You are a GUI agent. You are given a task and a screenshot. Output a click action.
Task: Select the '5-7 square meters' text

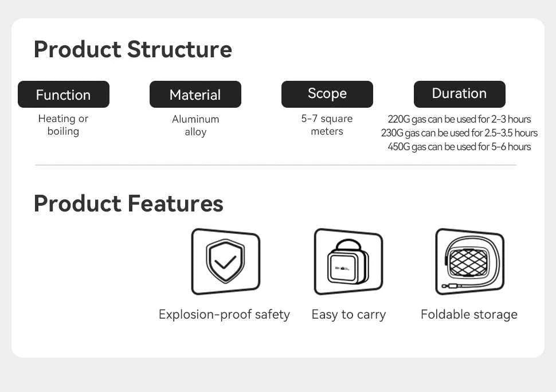[x=327, y=125]
